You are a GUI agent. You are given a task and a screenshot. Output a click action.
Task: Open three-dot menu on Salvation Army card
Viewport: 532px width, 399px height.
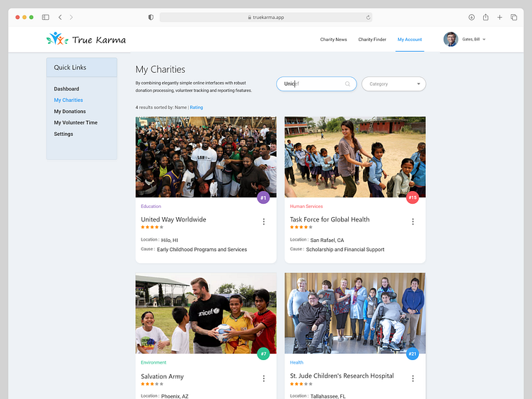coord(264,378)
